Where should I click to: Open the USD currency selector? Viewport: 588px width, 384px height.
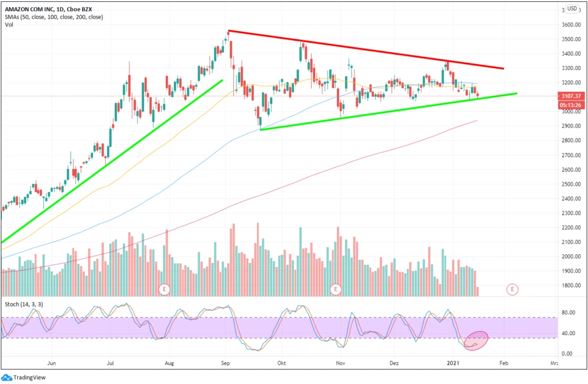(572, 9)
